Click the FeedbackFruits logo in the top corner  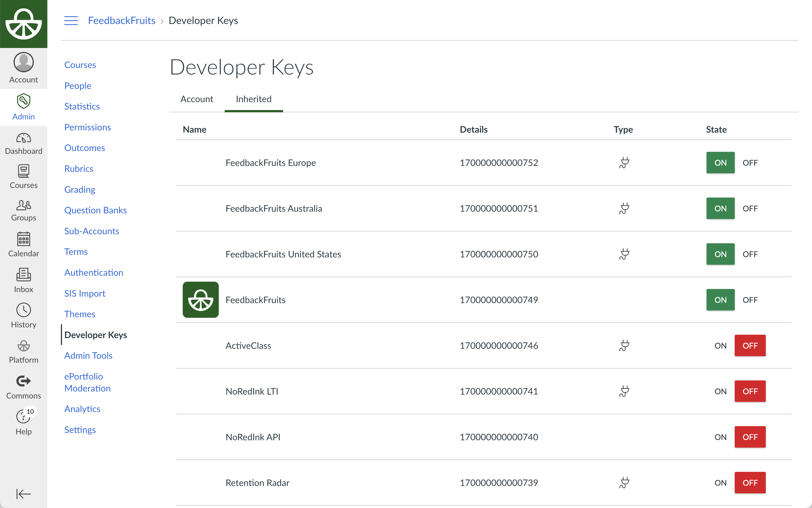tap(23, 24)
